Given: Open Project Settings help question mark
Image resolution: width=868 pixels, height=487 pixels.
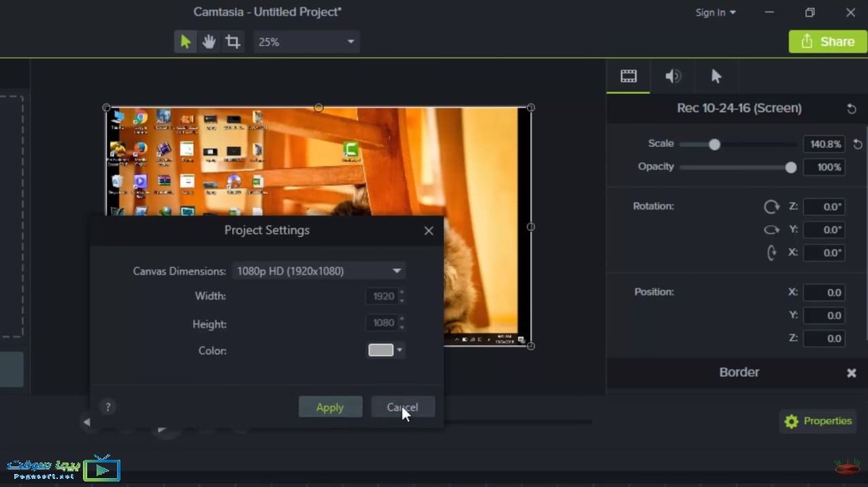Looking at the screenshot, I should click(108, 407).
